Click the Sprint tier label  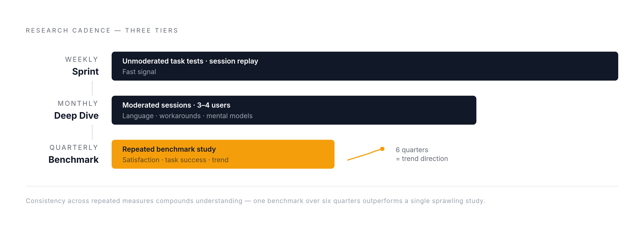pos(85,72)
